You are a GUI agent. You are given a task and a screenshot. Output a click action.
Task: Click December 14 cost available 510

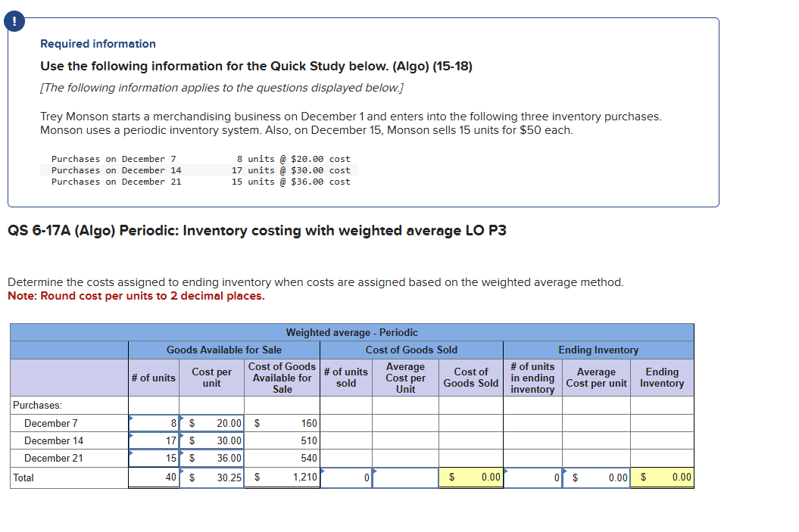coord(282,440)
